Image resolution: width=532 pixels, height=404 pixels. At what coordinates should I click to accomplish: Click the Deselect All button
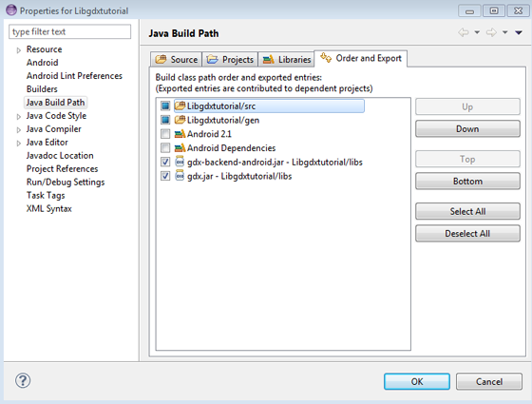pyautogui.click(x=467, y=234)
